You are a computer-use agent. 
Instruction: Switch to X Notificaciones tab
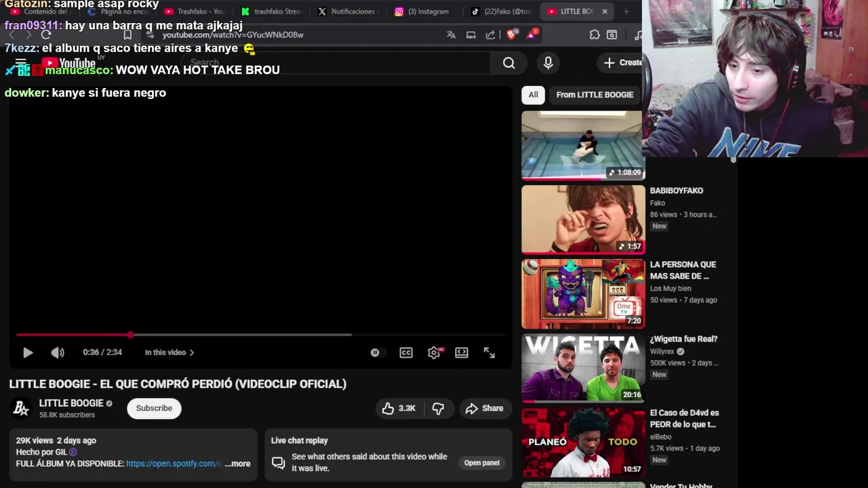point(348,12)
